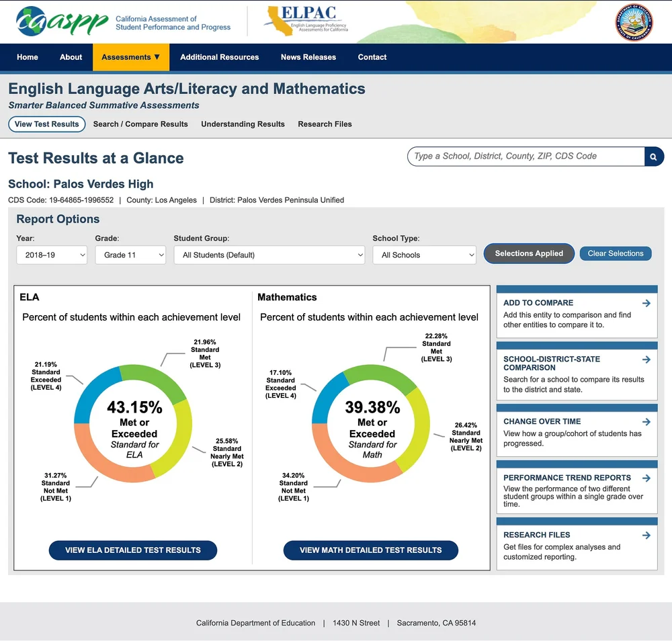Click the school search input field
This screenshot has width=672, height=641.
click(x=526, y=157)
